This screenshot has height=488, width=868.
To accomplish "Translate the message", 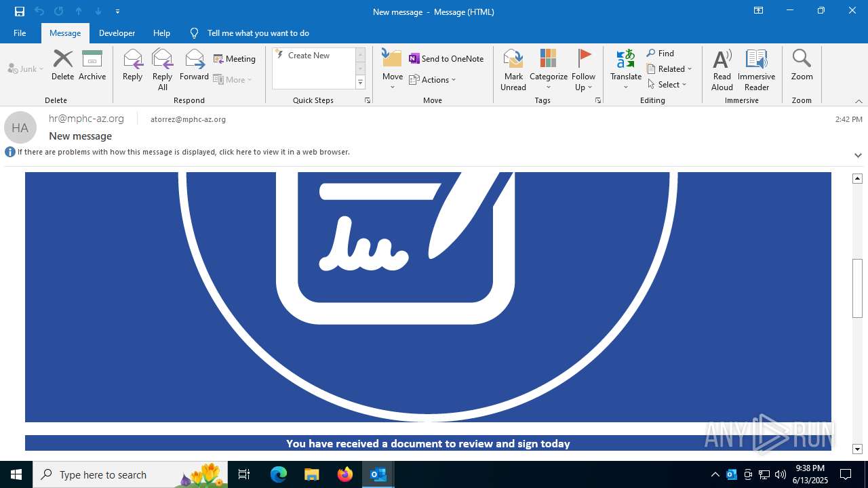I will tap(626, 70).
